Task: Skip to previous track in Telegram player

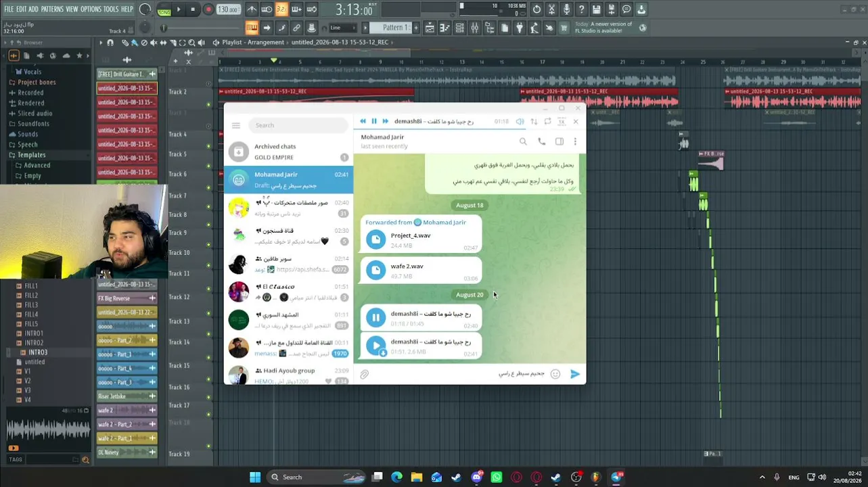Action: [363, 121]
